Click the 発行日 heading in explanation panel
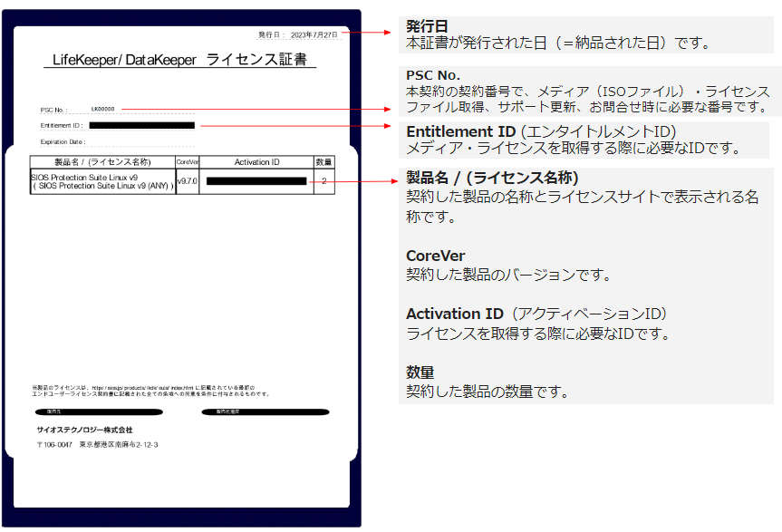This screenshot has width=782, height=532. pyautogui.click(x=427, y=26)
